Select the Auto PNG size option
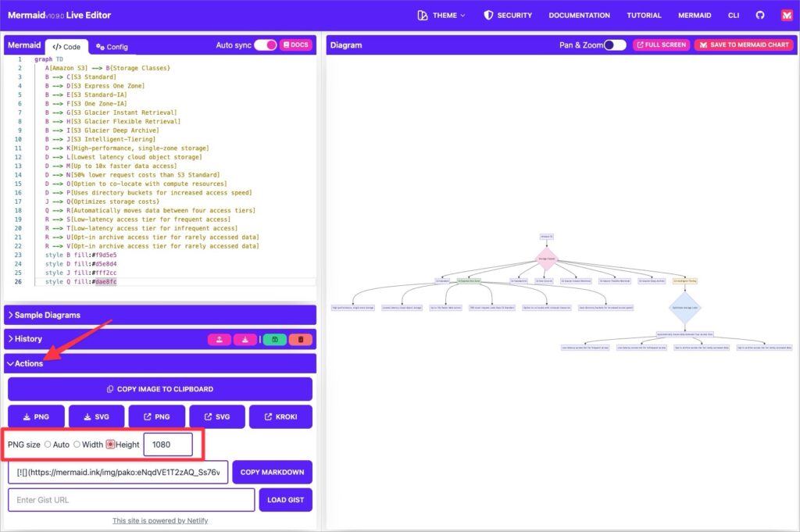Image resolution: width=800 pixels, height=532 pixels. point(48,445)
